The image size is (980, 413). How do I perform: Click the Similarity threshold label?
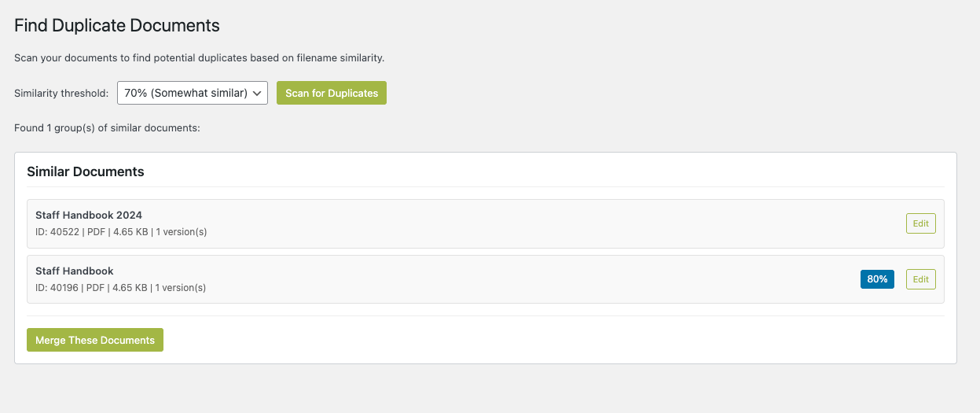click(61, 93)
